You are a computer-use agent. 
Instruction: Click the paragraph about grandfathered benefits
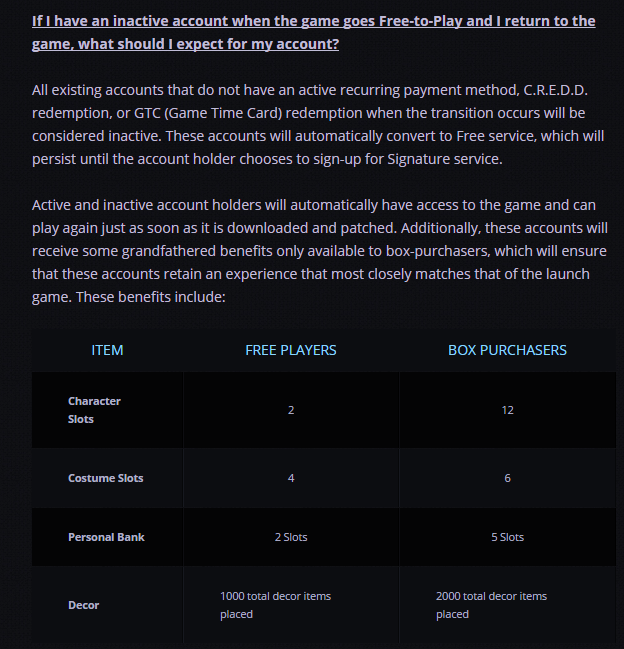coord(319,251)
